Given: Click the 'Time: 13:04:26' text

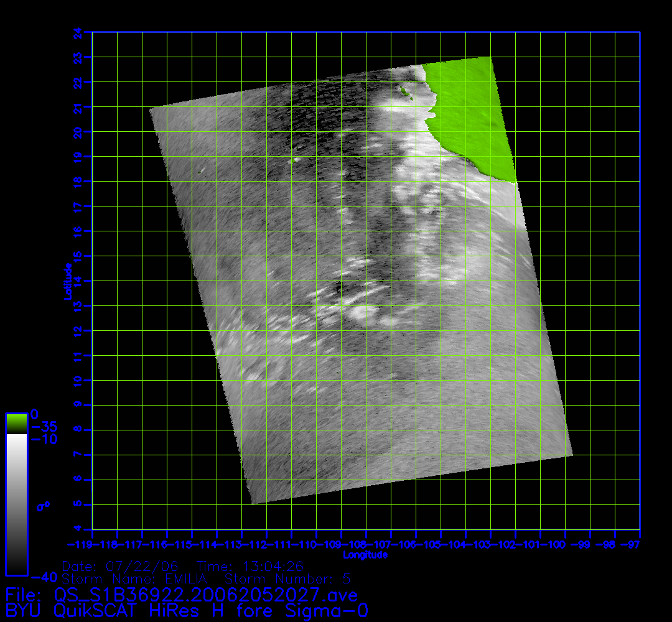Looking at the screenshot, I should [250, 567].
